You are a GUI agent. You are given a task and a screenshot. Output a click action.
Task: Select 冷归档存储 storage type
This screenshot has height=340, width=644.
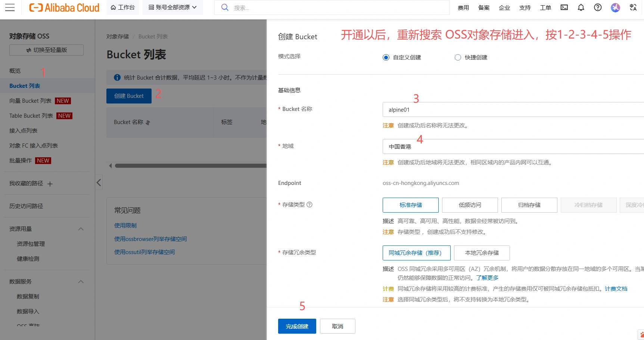(x=589, y=205)
